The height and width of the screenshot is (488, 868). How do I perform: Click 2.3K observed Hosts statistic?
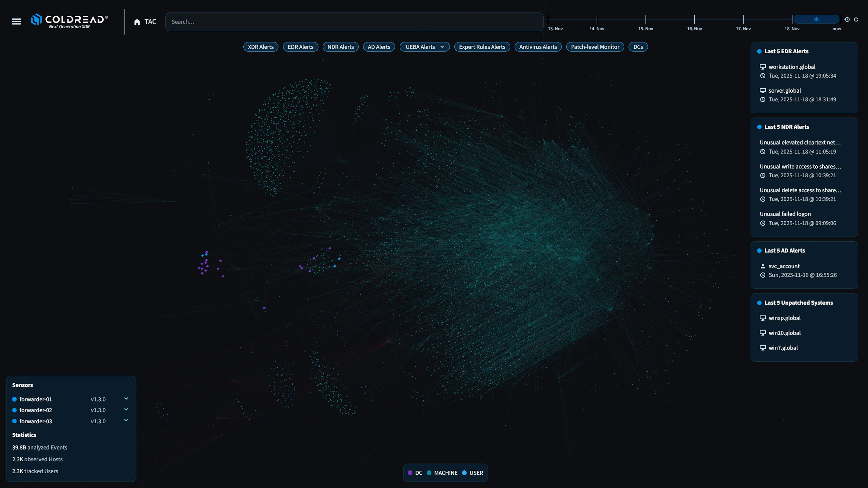pos(37,459)
